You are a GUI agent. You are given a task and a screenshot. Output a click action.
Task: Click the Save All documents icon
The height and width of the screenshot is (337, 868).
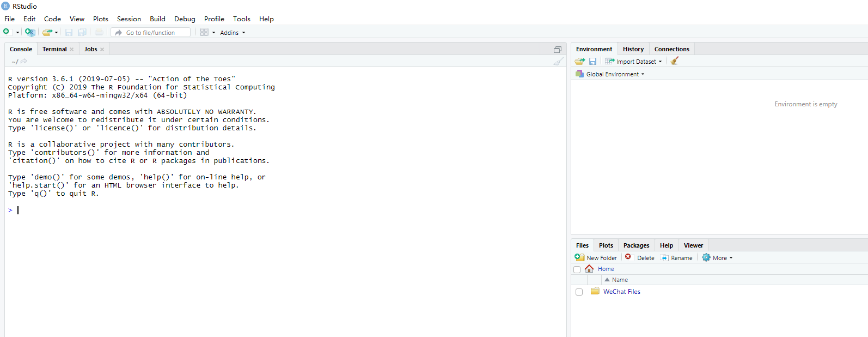tap(82, 32)
